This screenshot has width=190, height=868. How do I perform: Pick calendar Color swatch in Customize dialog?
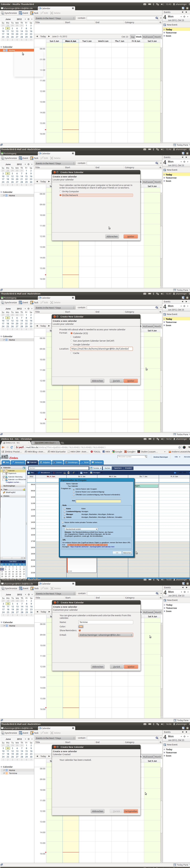[x=81, y=626]
